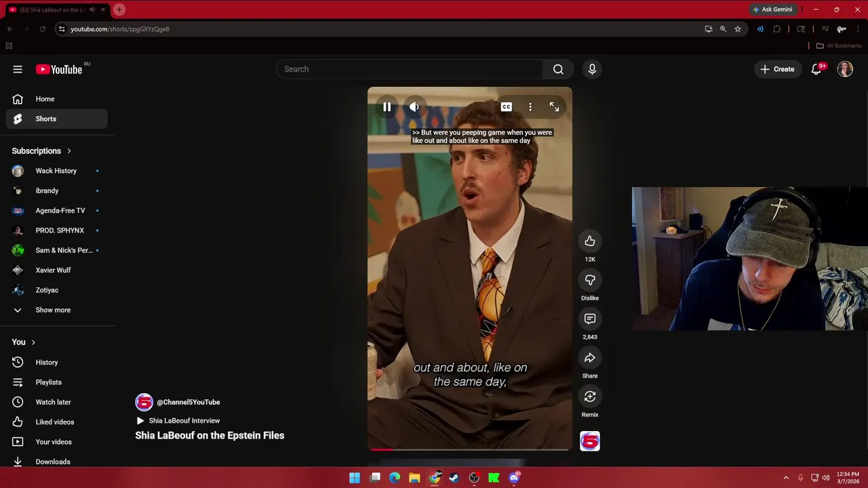Show hidden system tray icons
Screen dimensions: 868x488
point(786,478)
